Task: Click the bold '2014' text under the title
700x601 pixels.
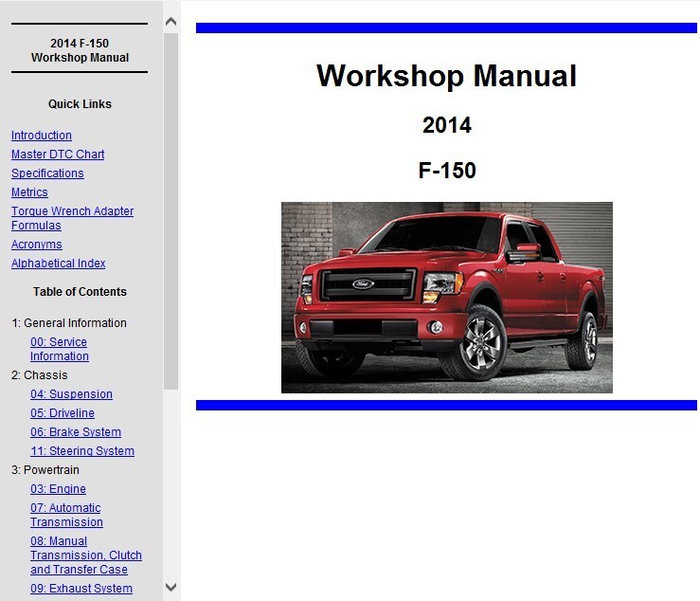Action: (447, 125)
